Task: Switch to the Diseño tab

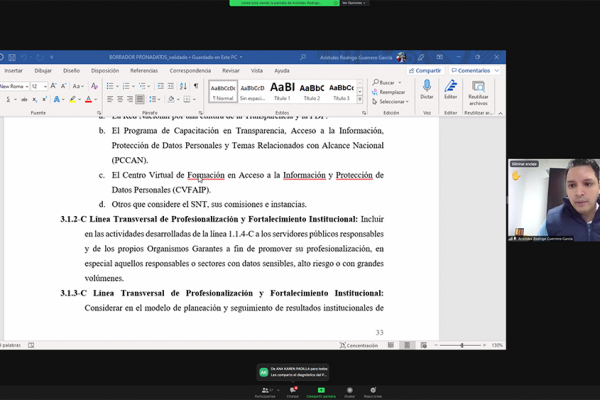Action: [x=72, y=71]
